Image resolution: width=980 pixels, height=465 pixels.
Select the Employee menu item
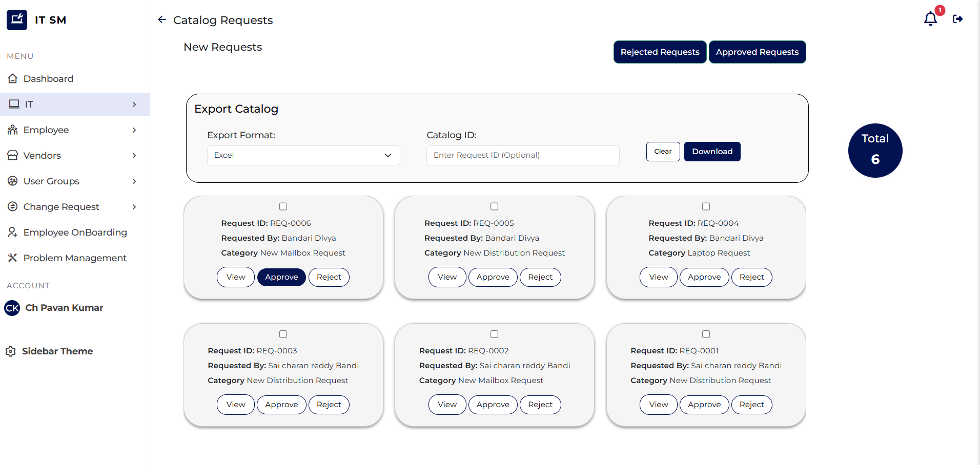[x=46, y=130]
